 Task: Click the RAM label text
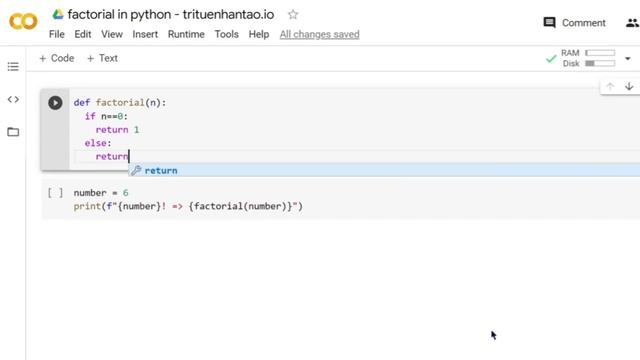pyautogui.click(x=570, y=53)
